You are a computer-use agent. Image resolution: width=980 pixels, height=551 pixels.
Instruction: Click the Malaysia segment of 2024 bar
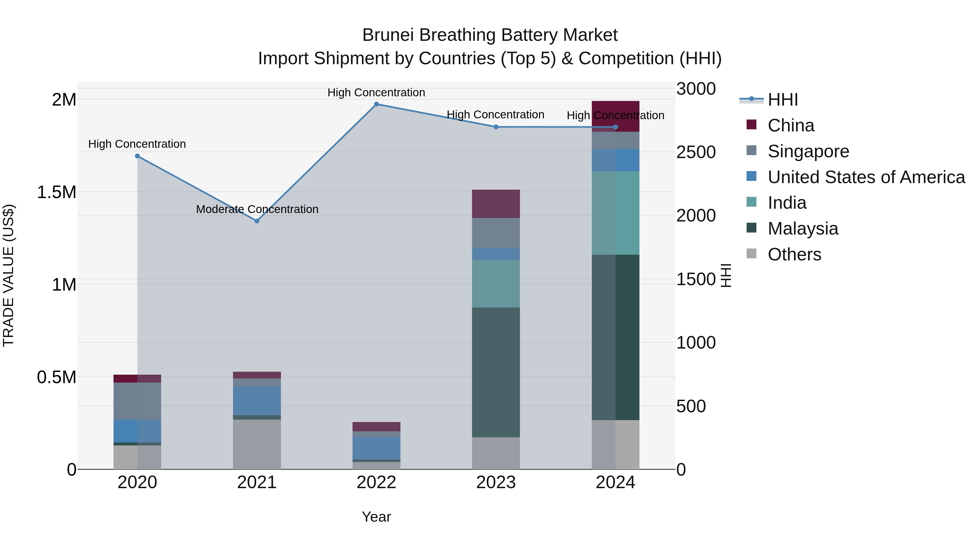coord(615,337)
